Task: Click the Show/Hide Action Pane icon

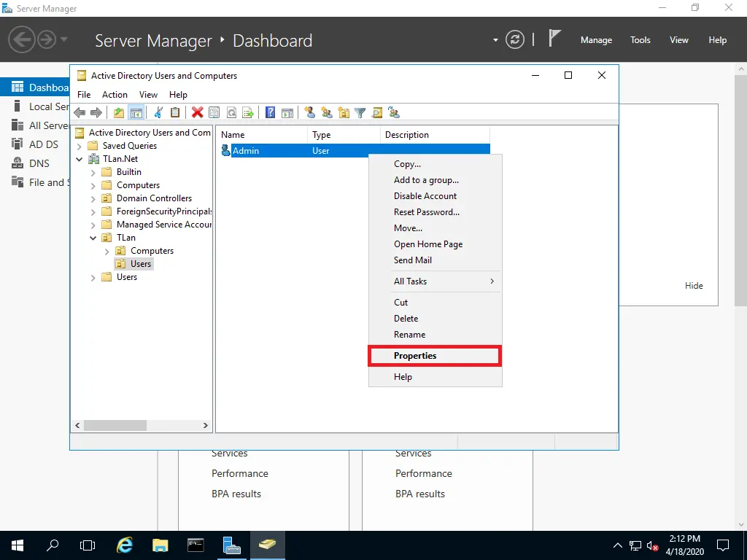Action: pos(287,113)
